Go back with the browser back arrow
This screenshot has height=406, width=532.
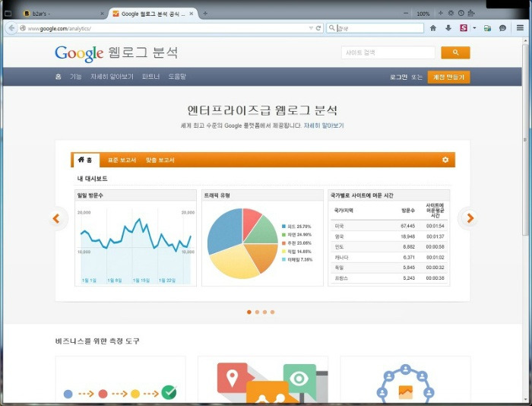coord(11,28)
